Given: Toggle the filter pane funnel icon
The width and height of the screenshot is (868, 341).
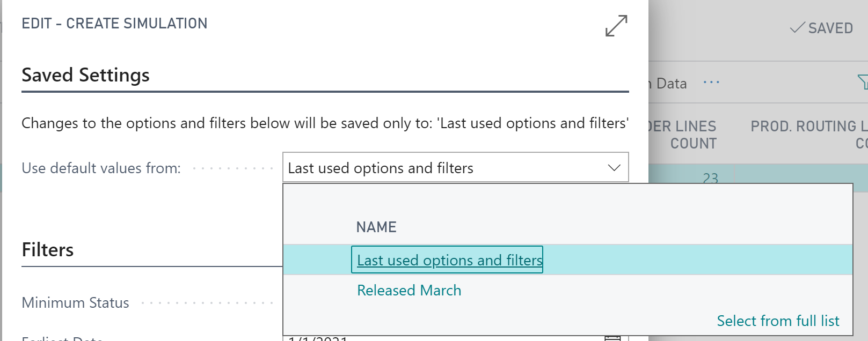Looking at the screenshot, I should pos(863,82).
